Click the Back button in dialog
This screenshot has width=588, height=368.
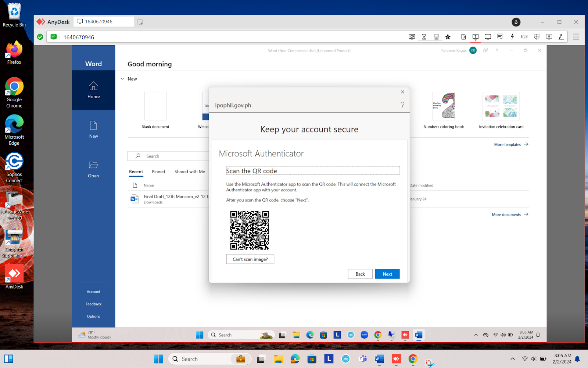(x=360, y=274)
